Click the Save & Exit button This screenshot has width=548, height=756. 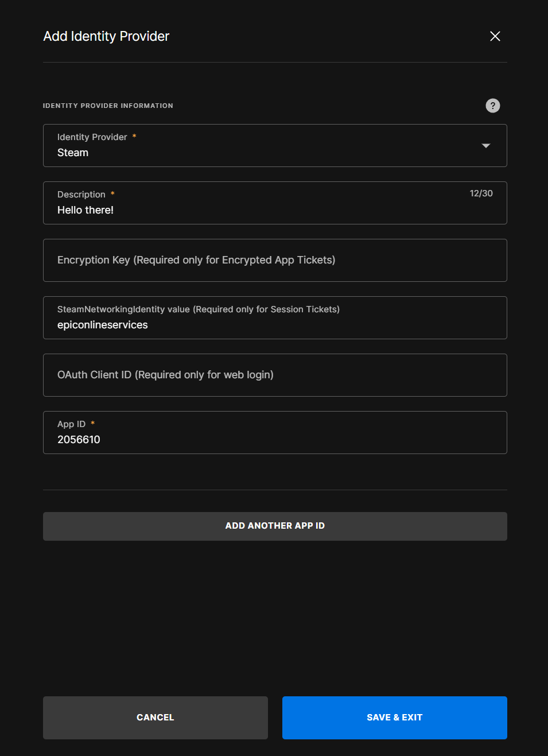click(x=395, y=718)
